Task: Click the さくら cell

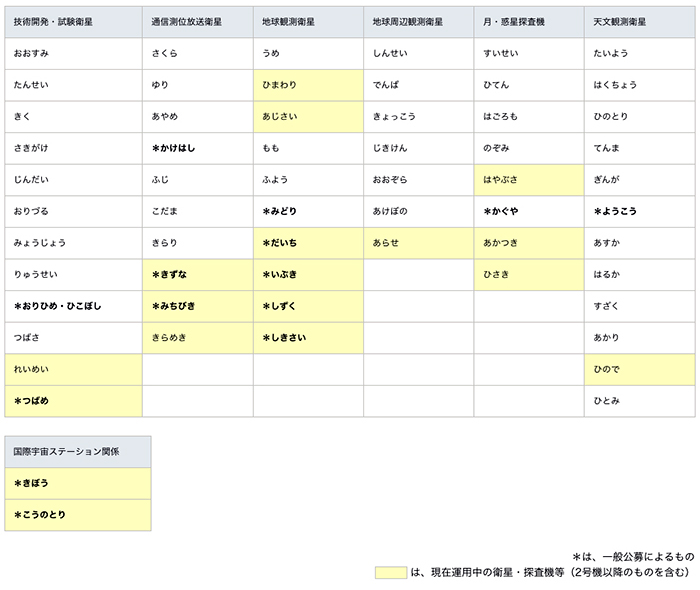Action: [x=198, y=54]
